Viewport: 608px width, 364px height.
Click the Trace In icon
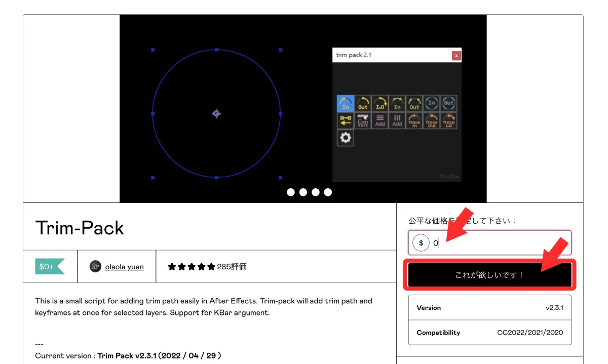click(414, 121)
